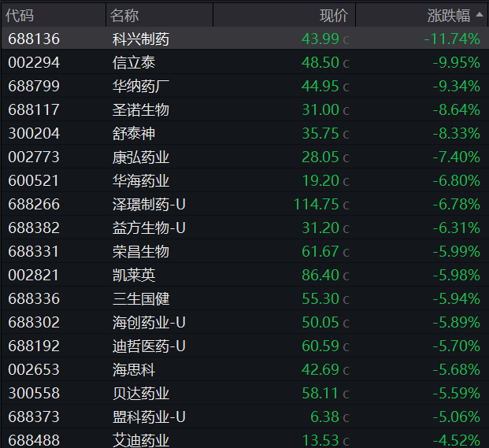The image size is (489, 448).
Task: Click the price 60.59
Action: [x=320, y=346]
